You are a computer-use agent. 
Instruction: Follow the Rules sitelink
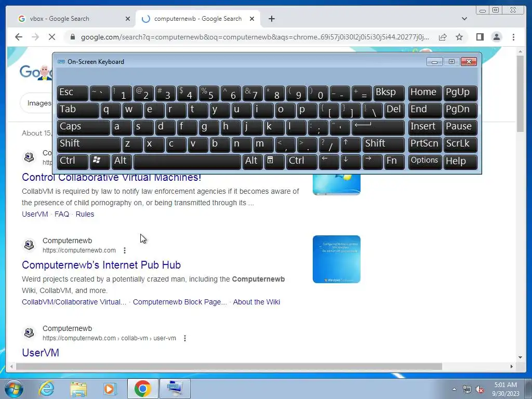tap(85, 214)
